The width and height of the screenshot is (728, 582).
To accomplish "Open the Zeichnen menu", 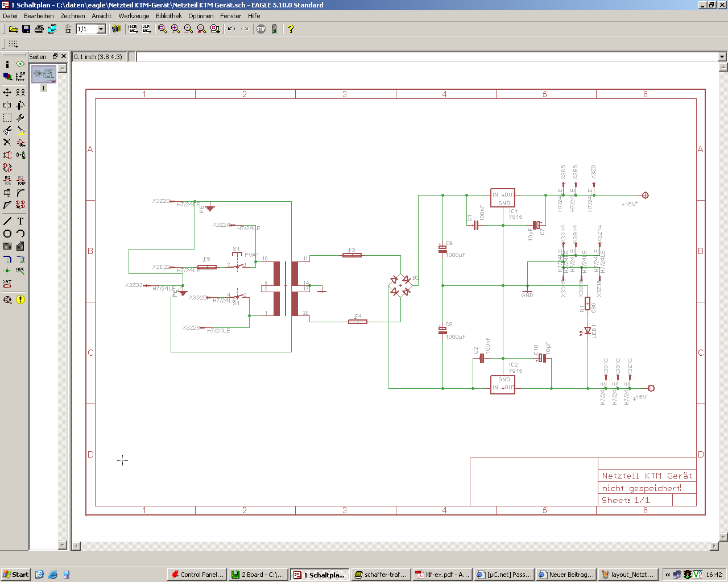I will pyautogui.click(x=73, y=16).
